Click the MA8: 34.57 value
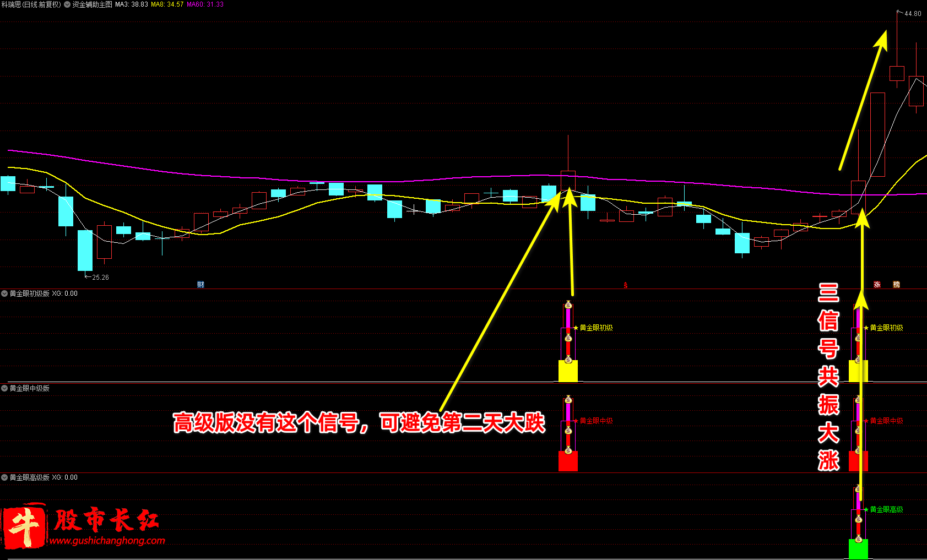Image resolution: width=927 pixels, height=560 pixels. tap(167, 4)
